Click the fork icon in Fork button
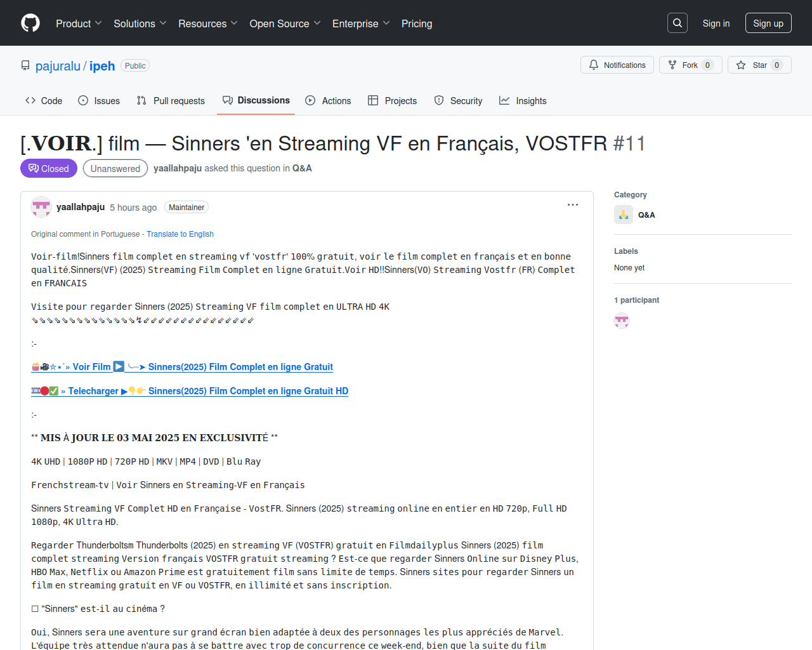Viewport: 812px width, 650px height. 672,65
